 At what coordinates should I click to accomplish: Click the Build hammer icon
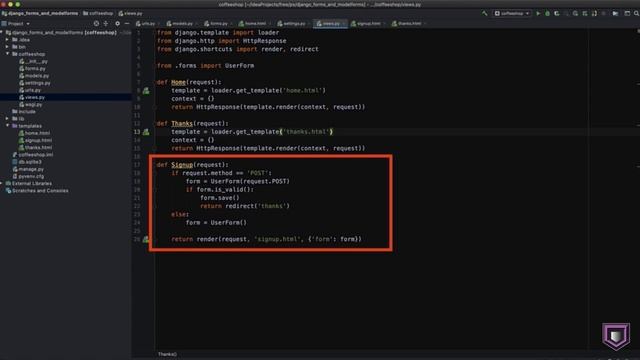(484, 13)
